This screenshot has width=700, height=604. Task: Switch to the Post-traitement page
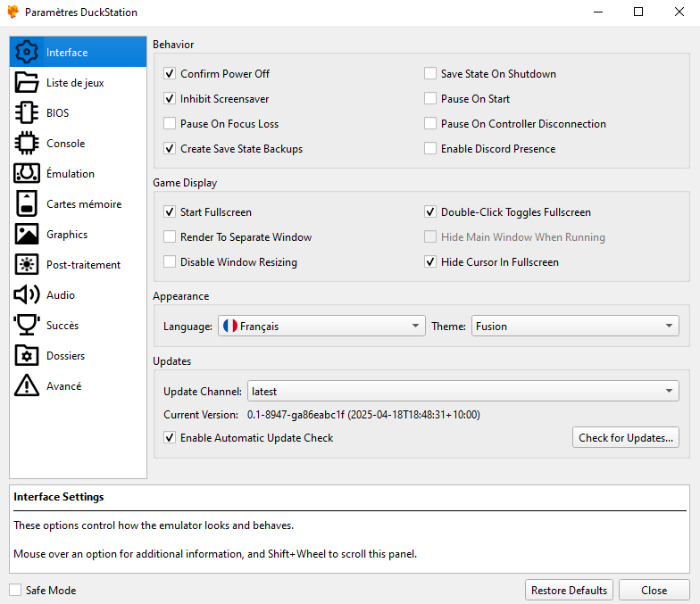79,264
